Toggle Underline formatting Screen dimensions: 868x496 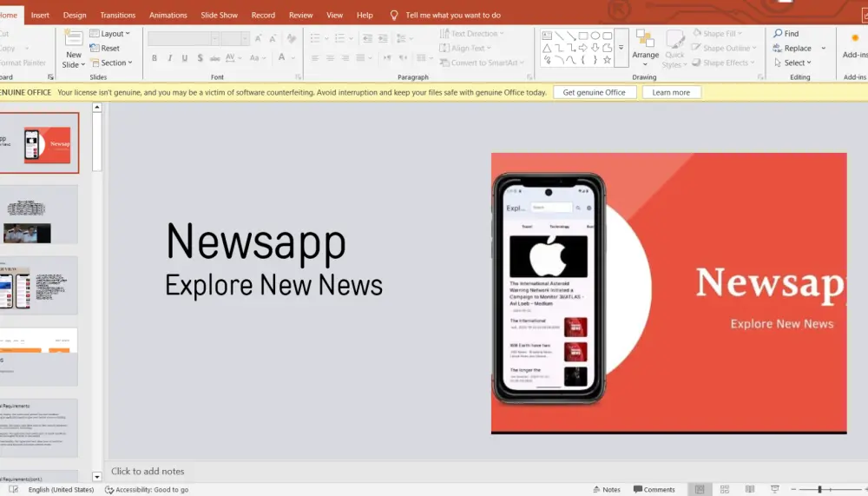click(184, 57)
